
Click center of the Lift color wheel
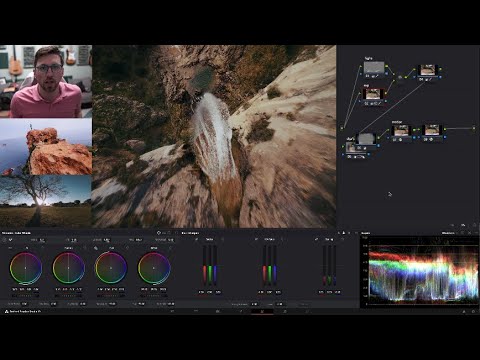26,268
